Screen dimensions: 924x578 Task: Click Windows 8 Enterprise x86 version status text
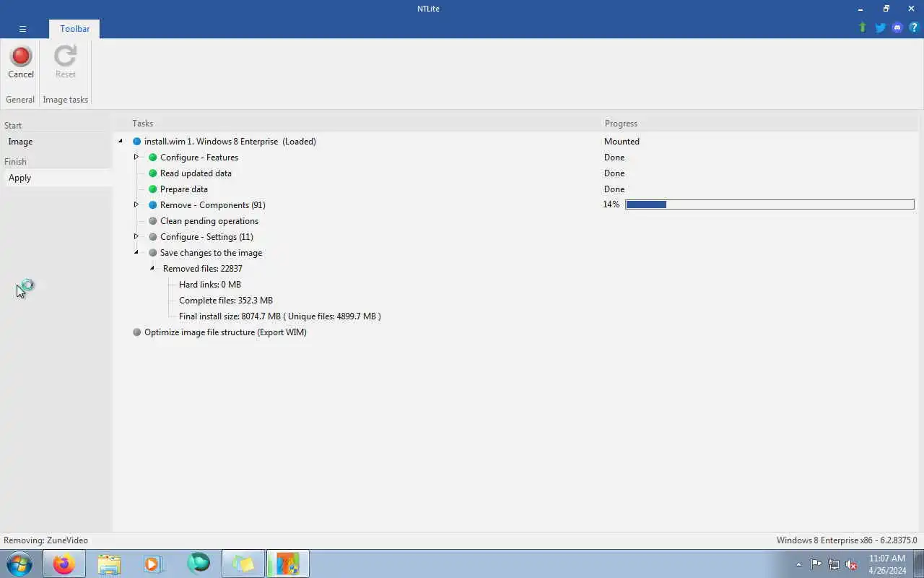click(x=847, y=540)
